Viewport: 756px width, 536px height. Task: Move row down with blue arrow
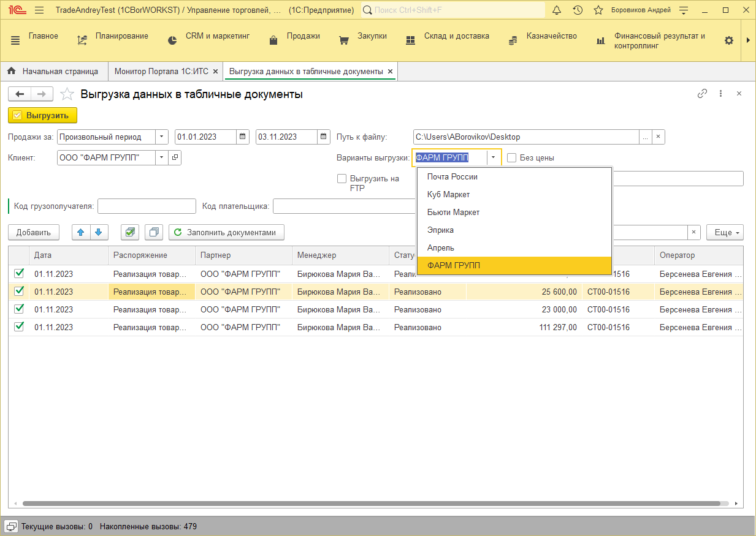click(x=99, y=233)
